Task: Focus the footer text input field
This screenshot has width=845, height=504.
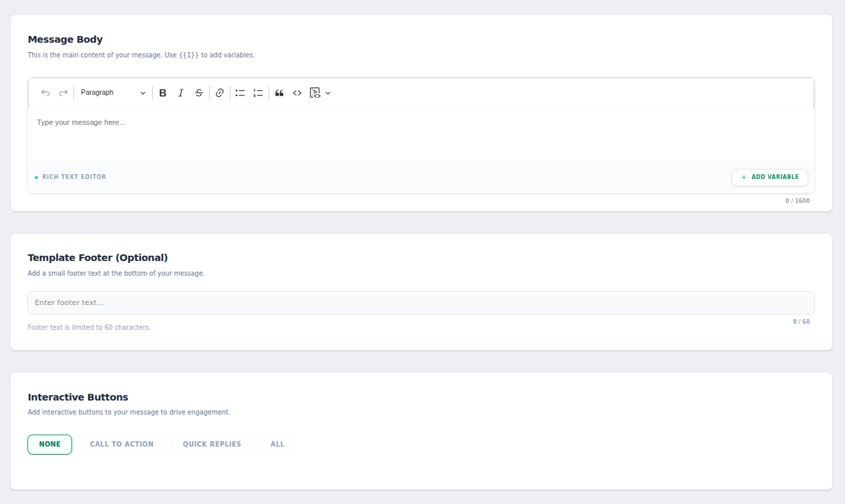Action: pos(421,302)
